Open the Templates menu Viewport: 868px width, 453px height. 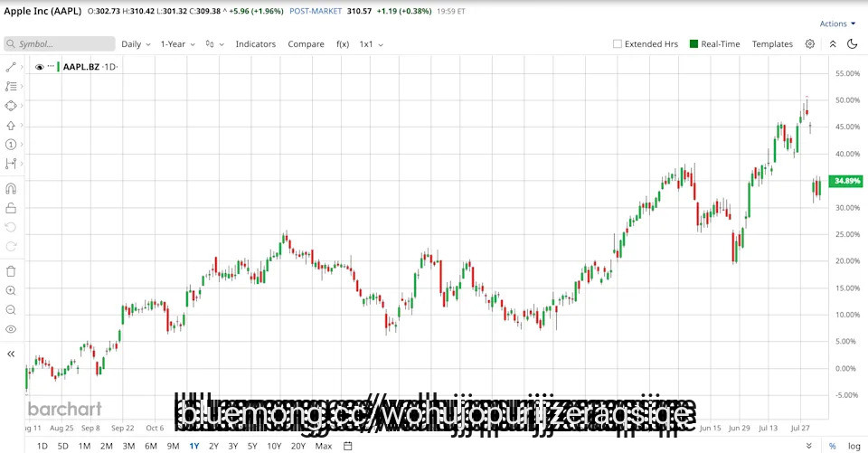[x=772, y=43]
